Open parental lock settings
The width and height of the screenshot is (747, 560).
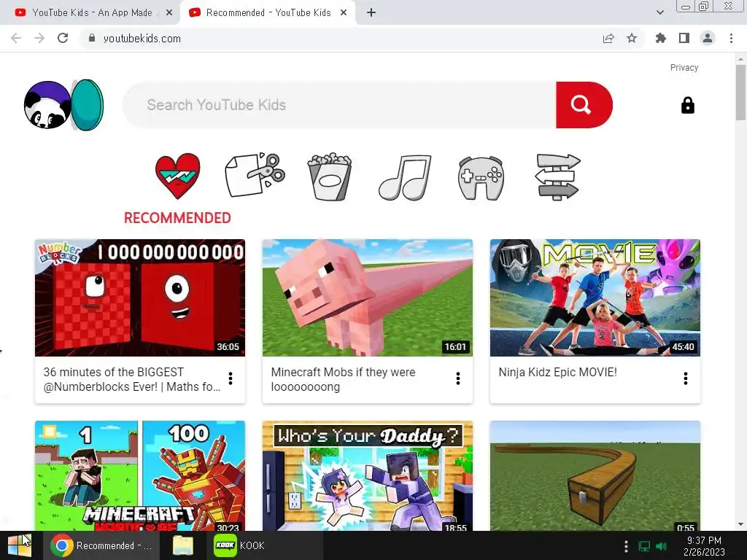pyautogui.click(x=687, y=105)
